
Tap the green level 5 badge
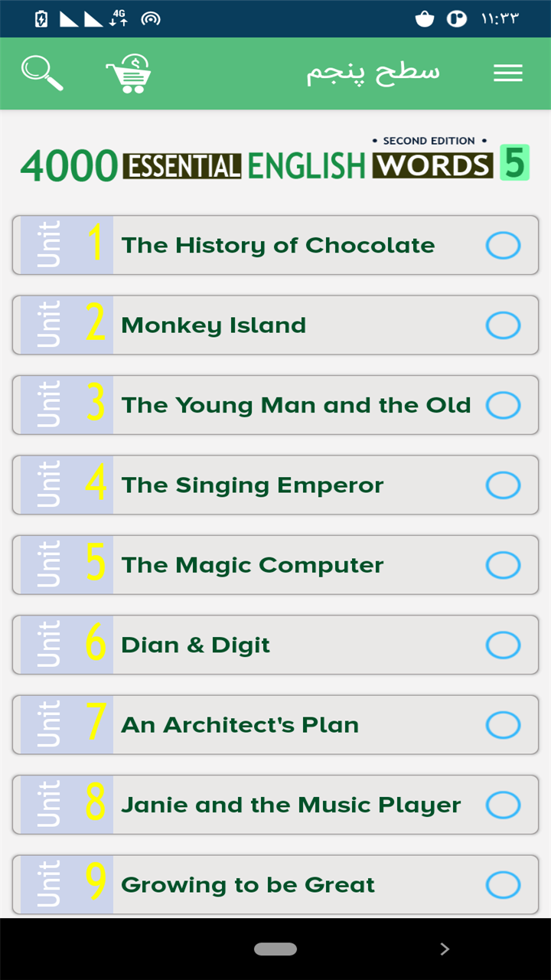tap(514, 163)
